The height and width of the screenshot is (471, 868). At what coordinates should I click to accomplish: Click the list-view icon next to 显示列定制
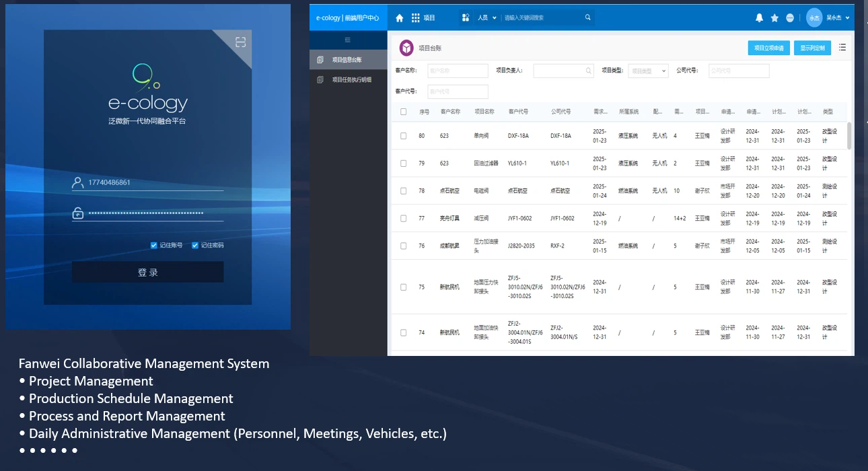click(842, 48)
